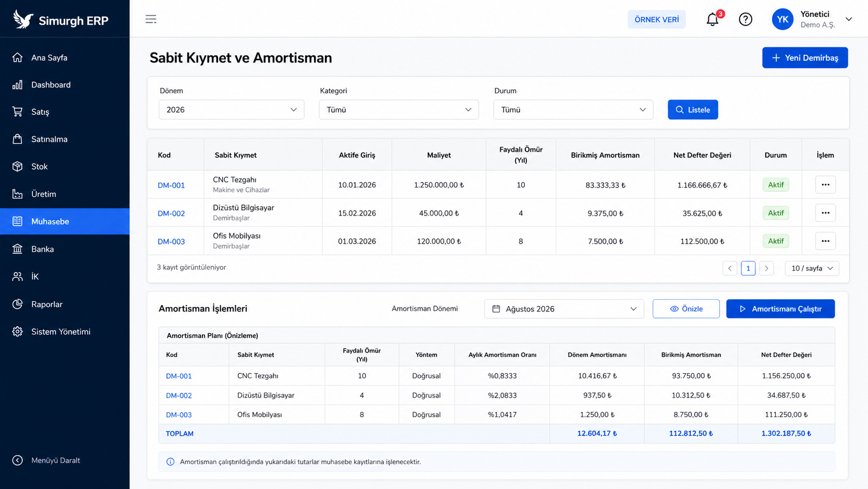This screenshot has width=868, height=489.
Task: Open the three-dot actions for DM-003
Action: (825, 241)
